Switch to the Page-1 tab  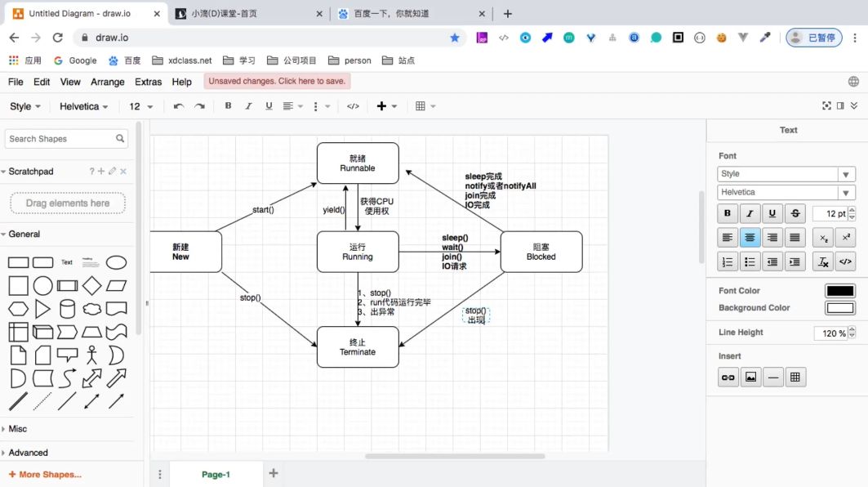(x=215, y=473)
